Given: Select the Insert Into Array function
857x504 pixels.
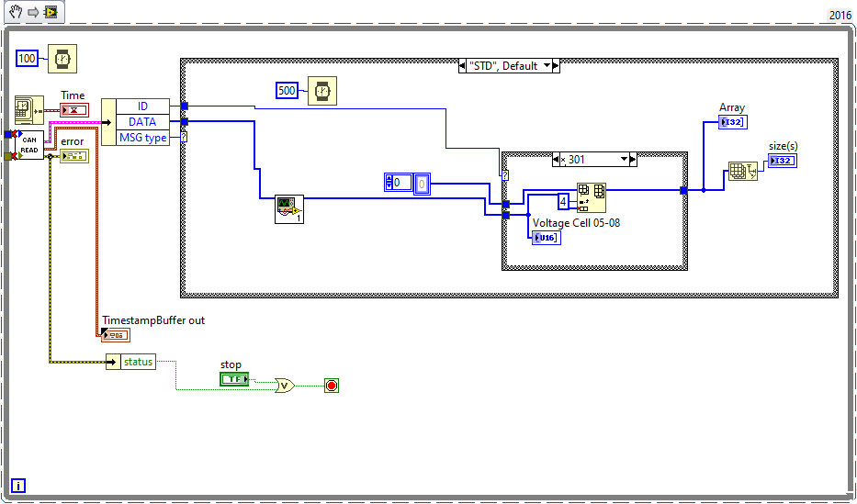Looking at the screenshot, I should (x=592, y=198).
